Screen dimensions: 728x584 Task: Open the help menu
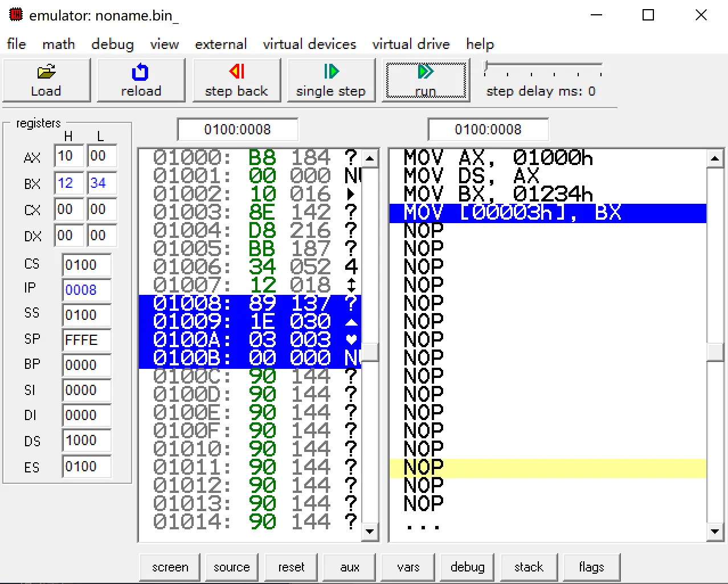[480, 44]
